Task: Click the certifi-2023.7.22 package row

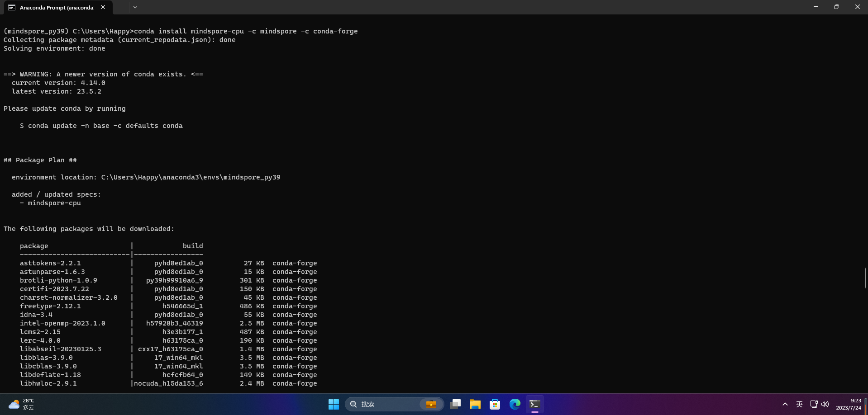Action: [168, 289]
